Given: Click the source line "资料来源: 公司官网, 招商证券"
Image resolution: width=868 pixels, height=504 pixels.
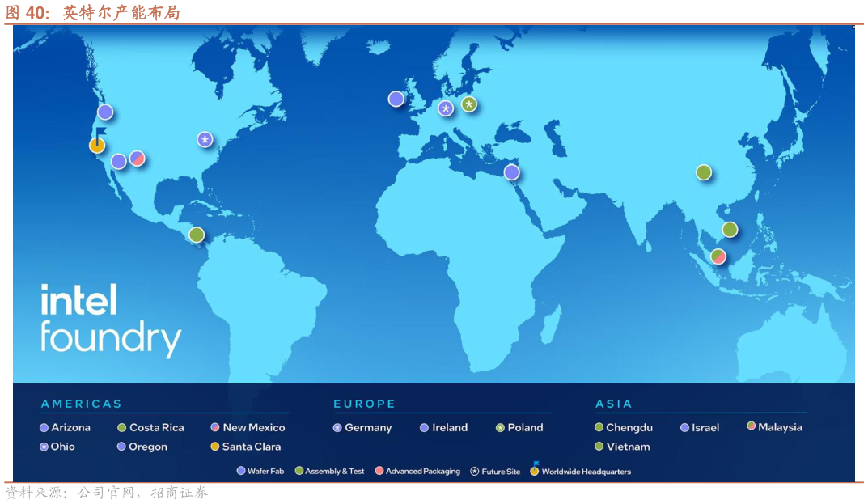Looking at the screenshot, I should coord(106,493).
